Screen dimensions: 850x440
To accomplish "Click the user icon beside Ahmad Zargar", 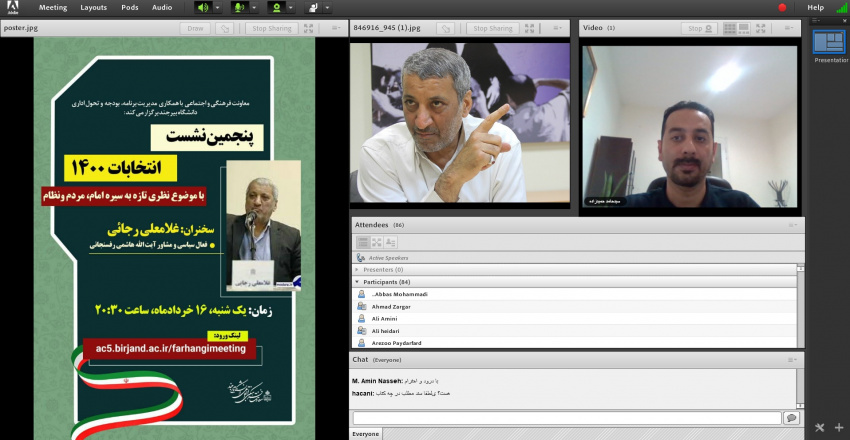I will [x=362, y=307].
